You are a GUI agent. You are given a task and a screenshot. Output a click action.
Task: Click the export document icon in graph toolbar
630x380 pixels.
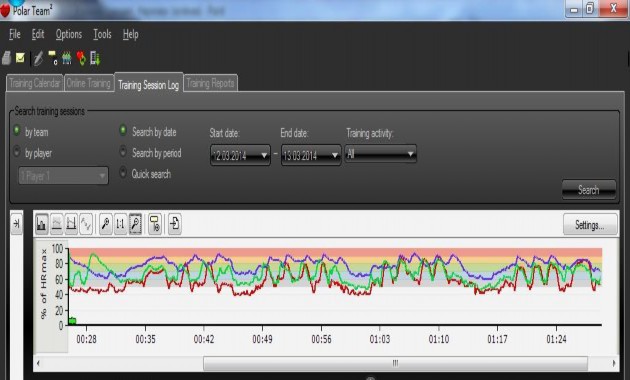tap(175, 224)
